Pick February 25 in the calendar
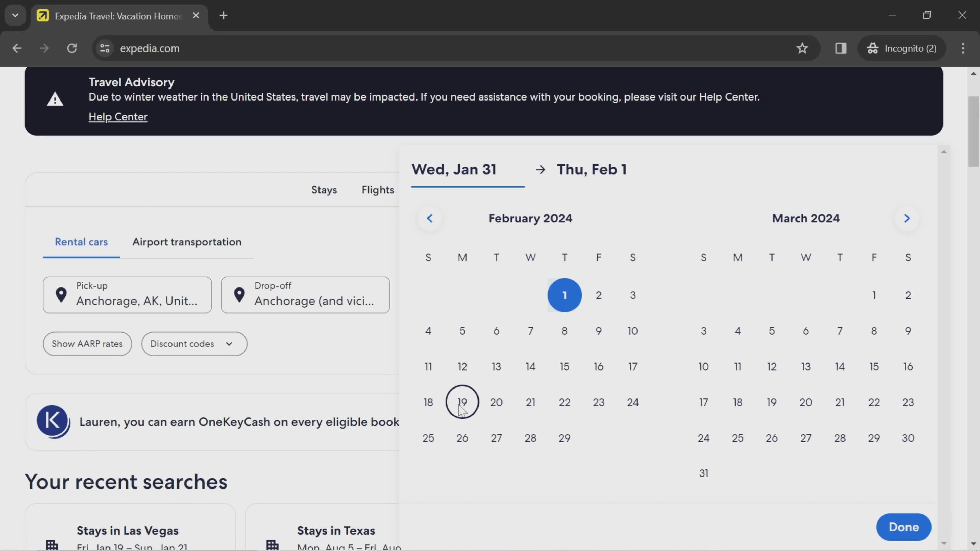980x551 pixels. click(x=428, y=438)
